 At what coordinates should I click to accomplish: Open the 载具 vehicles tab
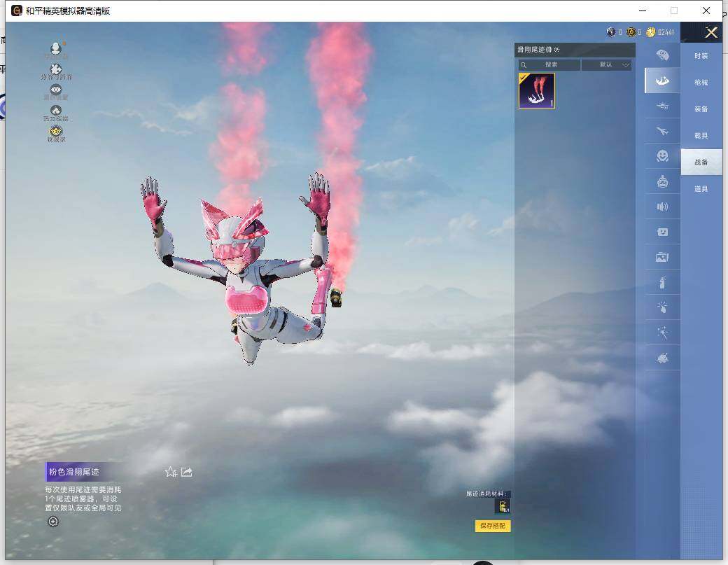pyautogui.click(x=701, y=136)
